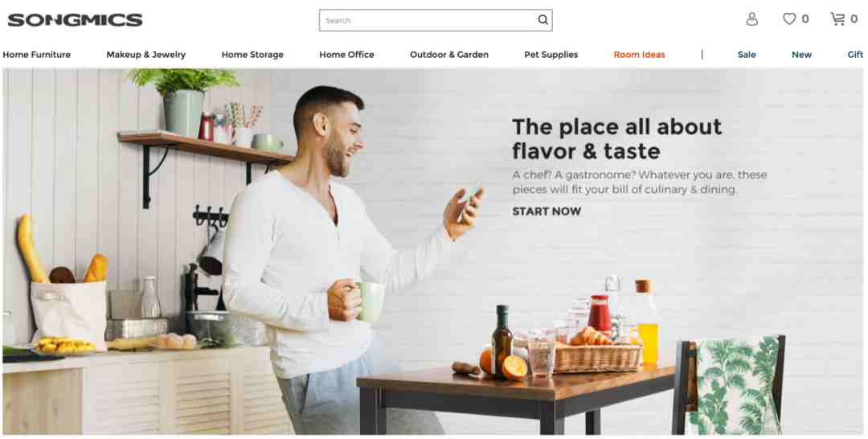868x439 pixels.
Task: Open the New arrivals link
Action: click(801, 55)
